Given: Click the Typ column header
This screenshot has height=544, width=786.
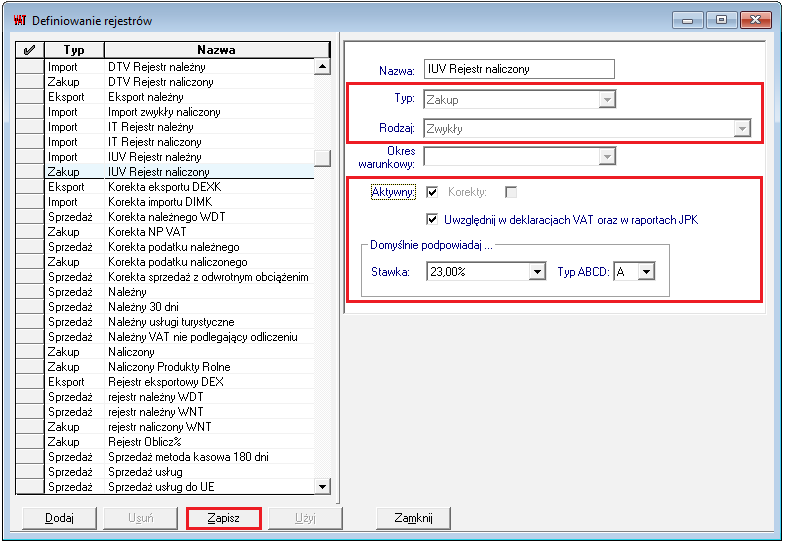Looking at the screenshot, I should [74, 50].
